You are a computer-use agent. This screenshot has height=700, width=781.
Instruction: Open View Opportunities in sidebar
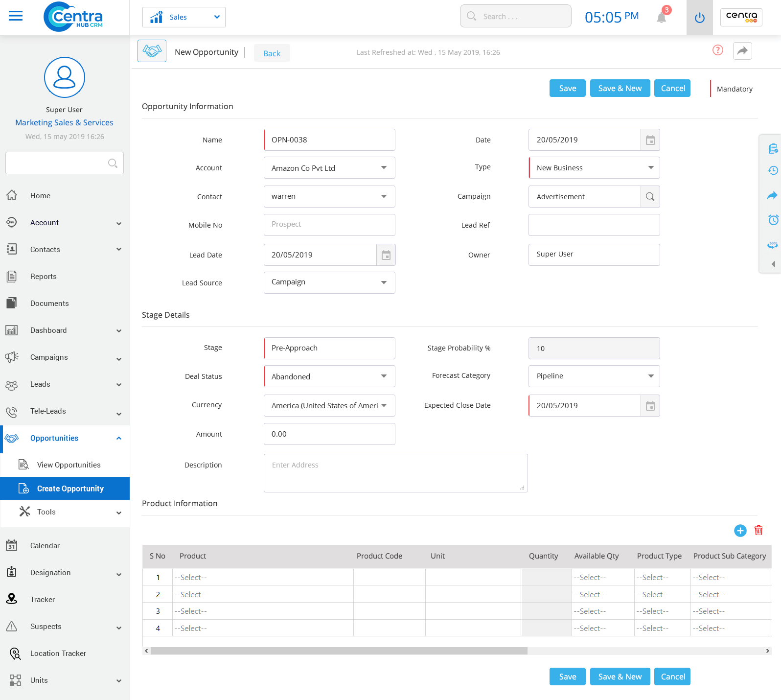(69, 465)
